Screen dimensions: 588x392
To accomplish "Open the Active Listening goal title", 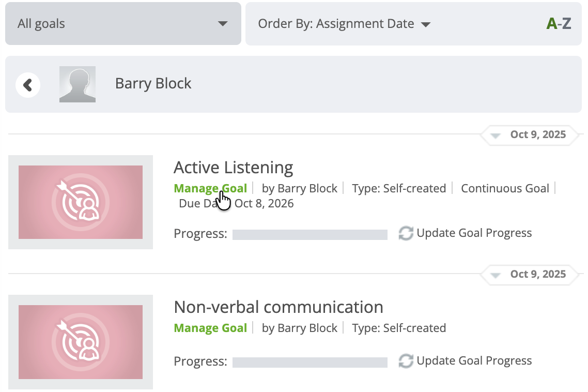I will click(234, 168).
